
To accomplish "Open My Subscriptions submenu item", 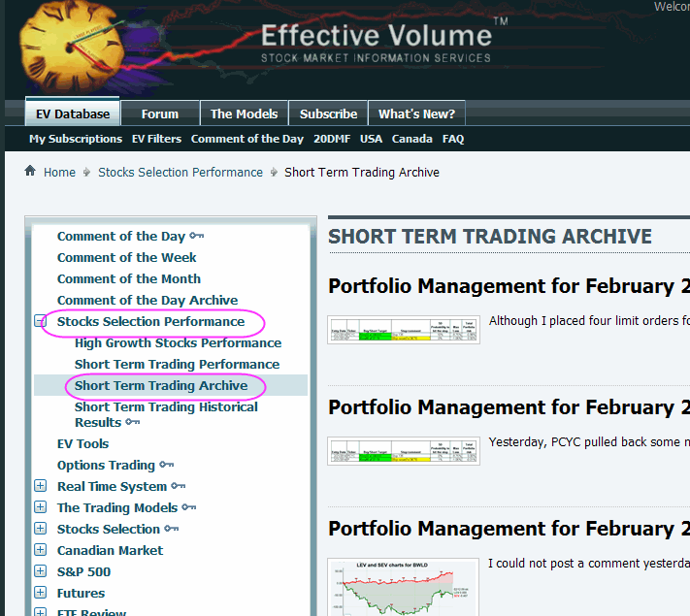I will (x=76, y=139).
